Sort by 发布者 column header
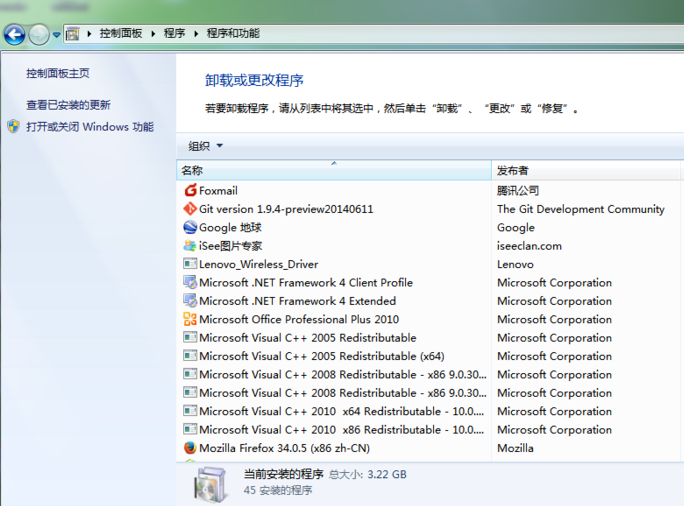The height and width of the screenshot is (506, 684). [585, 170]
